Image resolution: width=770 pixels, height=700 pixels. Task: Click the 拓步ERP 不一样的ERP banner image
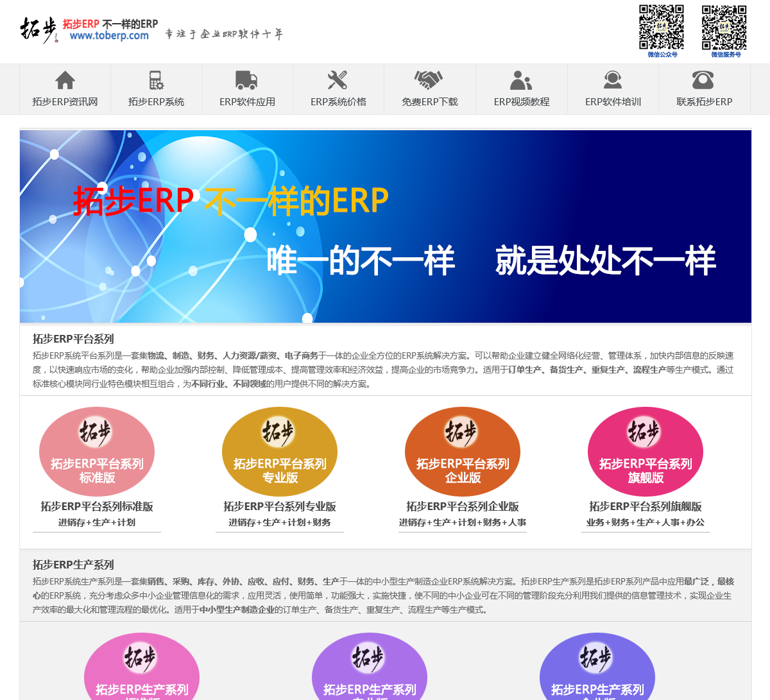[x=386, y=226]
